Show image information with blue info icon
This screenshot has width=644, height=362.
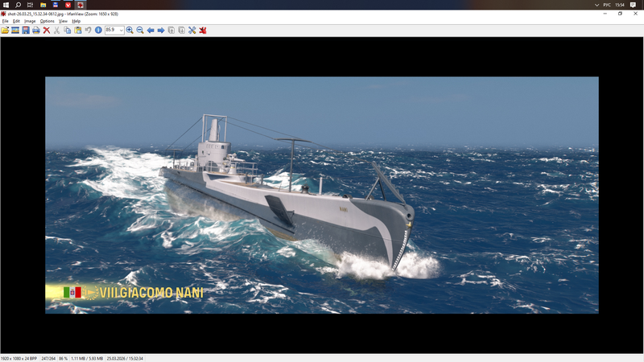pyautogui.click(x=98, y=30)
